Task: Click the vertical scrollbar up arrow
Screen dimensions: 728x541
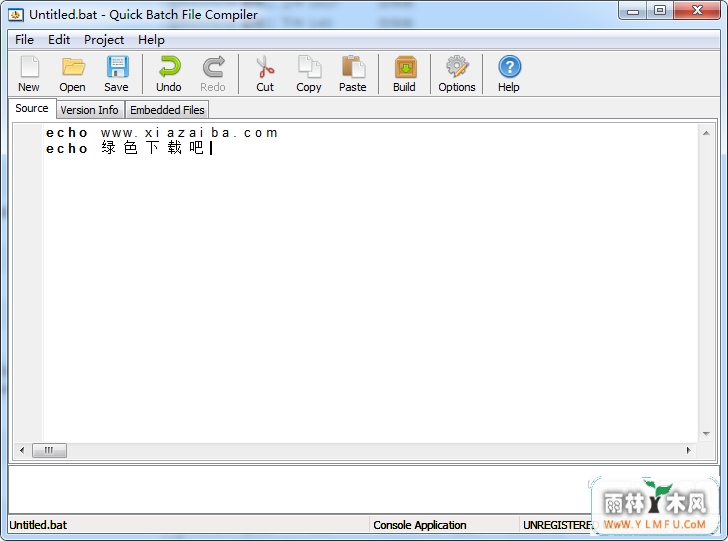Action: click(x=706, y=133)
